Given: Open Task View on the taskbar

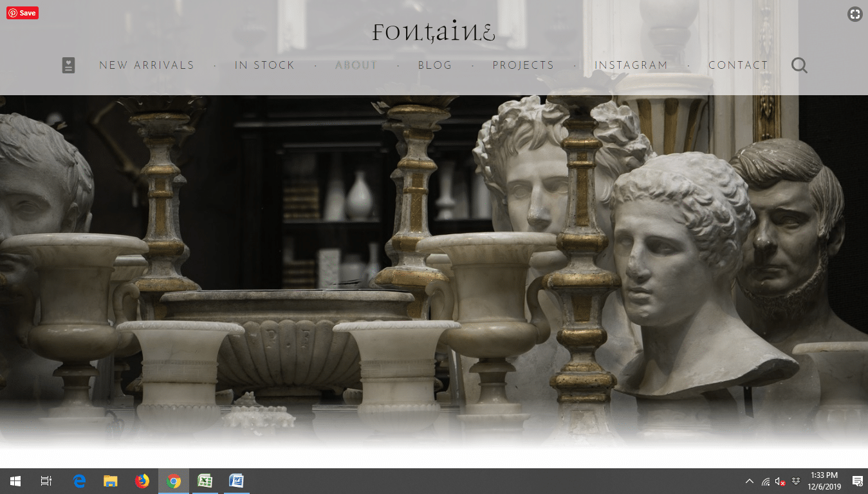Looking at the screenshot, I should tap(46, 481).
